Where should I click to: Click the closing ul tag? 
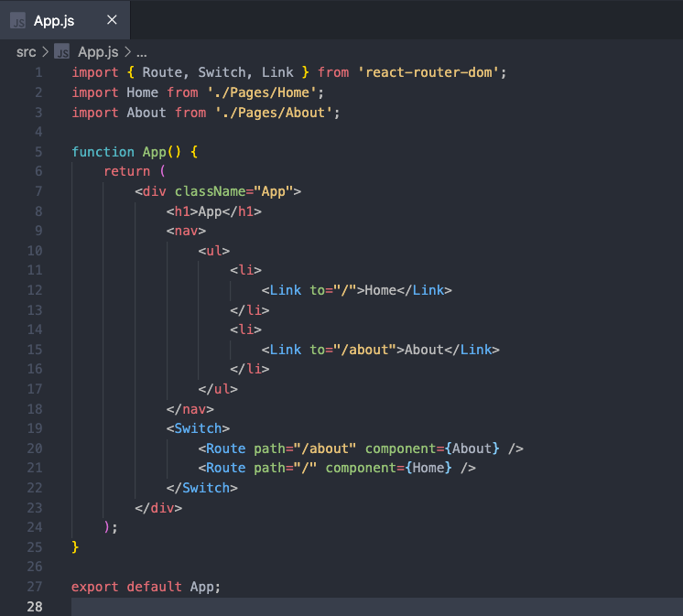[218, 389]
